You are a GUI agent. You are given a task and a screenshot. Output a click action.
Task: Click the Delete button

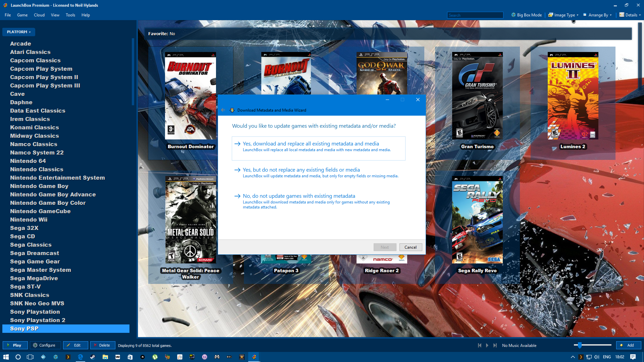[x=103, y=345]
